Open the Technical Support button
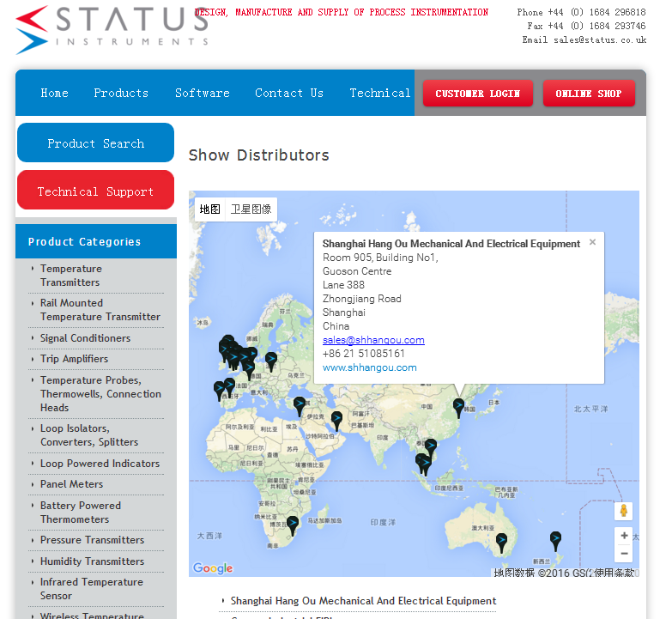The width and height of the screenshot is (672, 619). click(95, 191)
